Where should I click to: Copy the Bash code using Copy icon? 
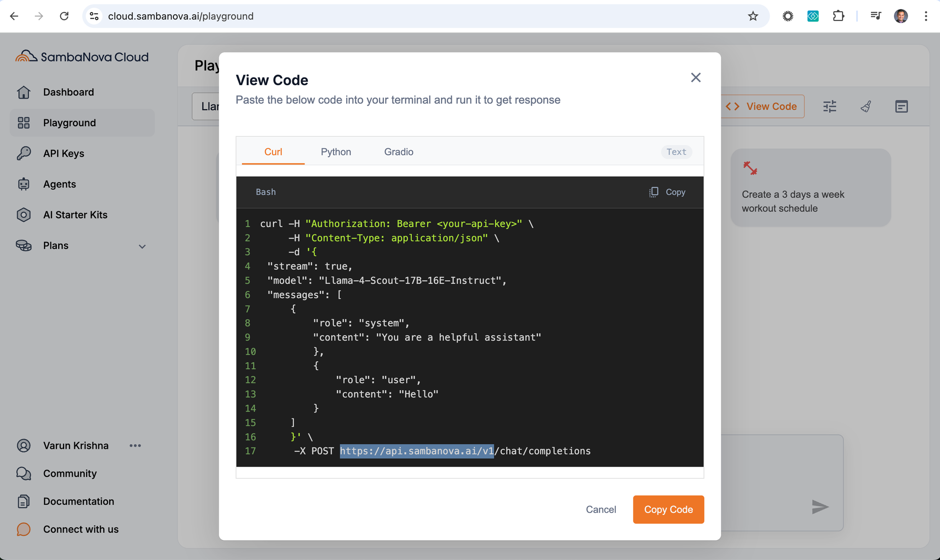coord(654,192)
